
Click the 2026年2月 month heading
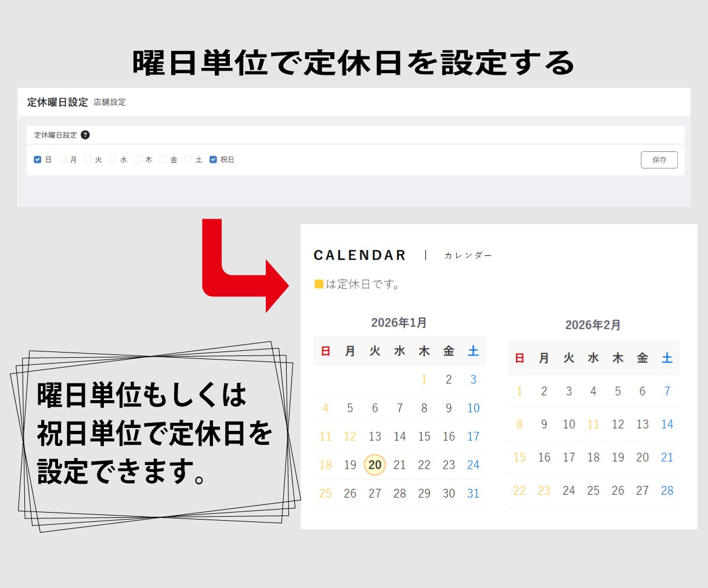pos(593,325)
